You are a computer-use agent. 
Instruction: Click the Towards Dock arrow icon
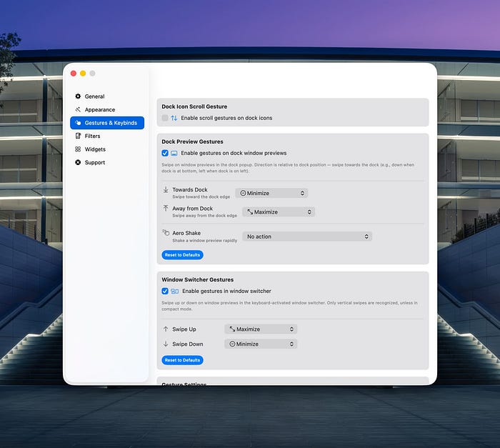(x=166, y=190)
